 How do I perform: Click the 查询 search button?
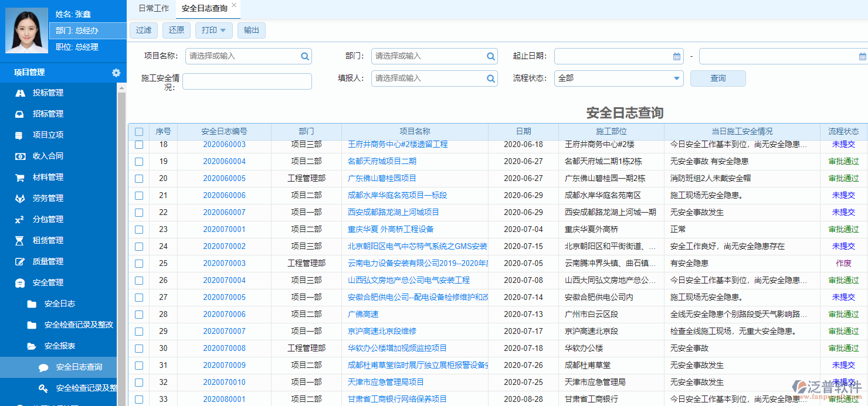(x=717, y=78)
